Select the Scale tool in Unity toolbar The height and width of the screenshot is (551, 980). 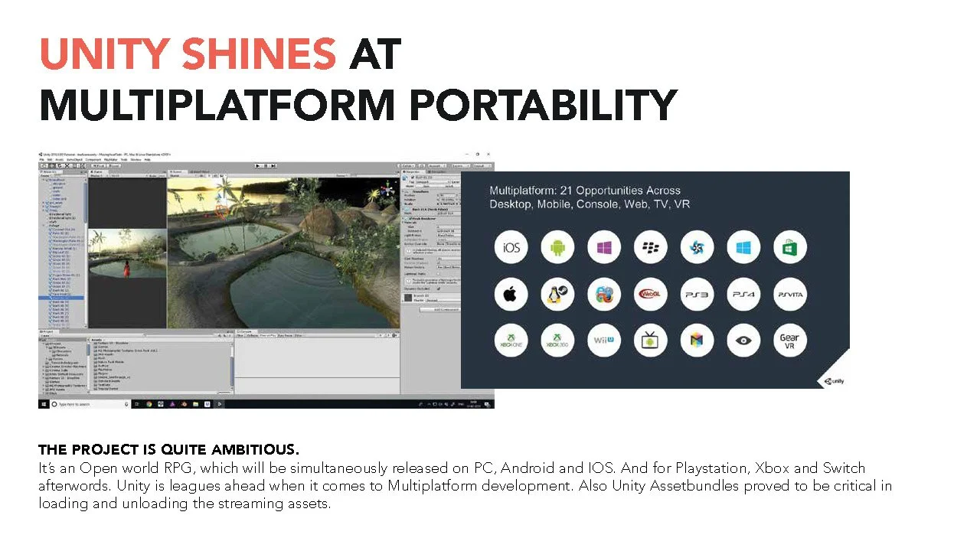(x=67, y=166)
